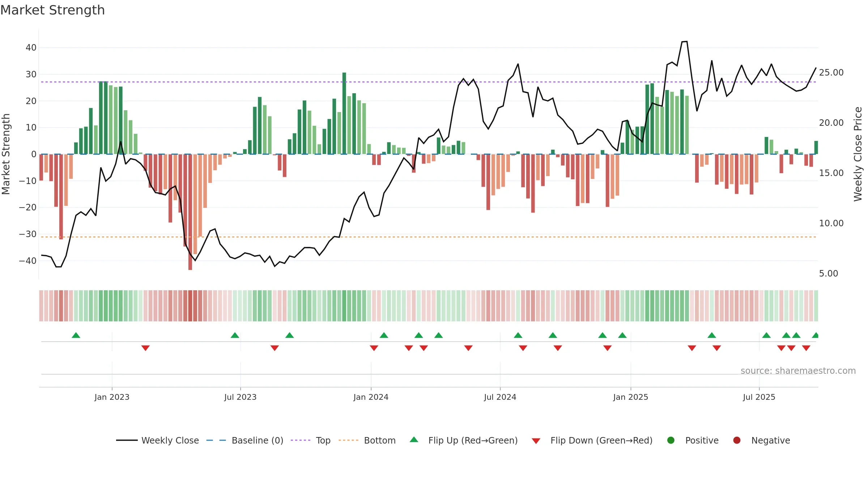This screenshot has width=868, height=488.
Task: Click the Bottom legend label
Action: [x=380, y=440]
